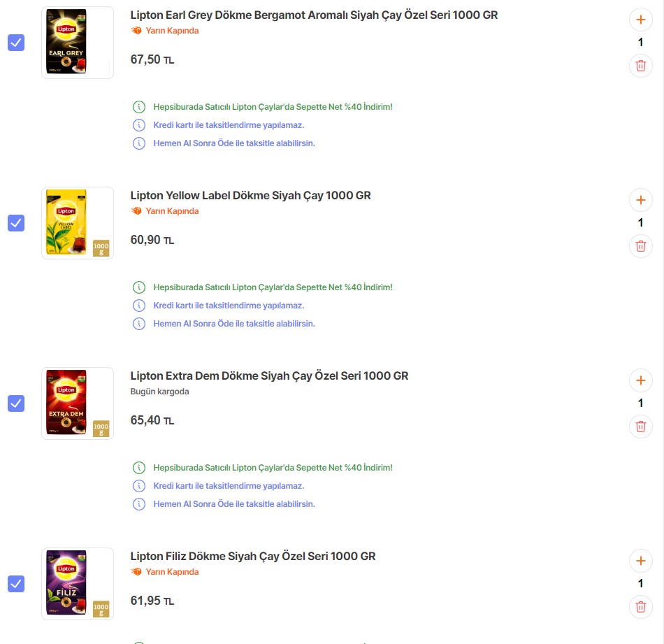Increase quantity of Lipton Yellow Label tea

(x=640, y=200)
